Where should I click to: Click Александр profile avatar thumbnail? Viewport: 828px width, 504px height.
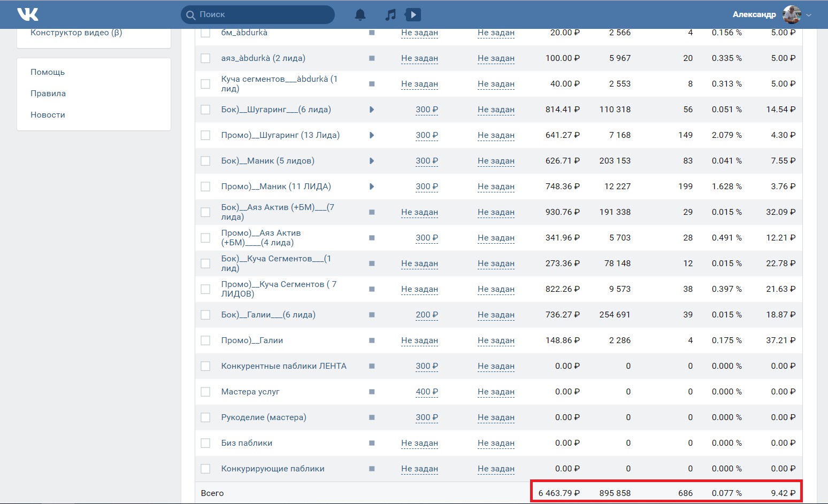click(x=792, y=14)
